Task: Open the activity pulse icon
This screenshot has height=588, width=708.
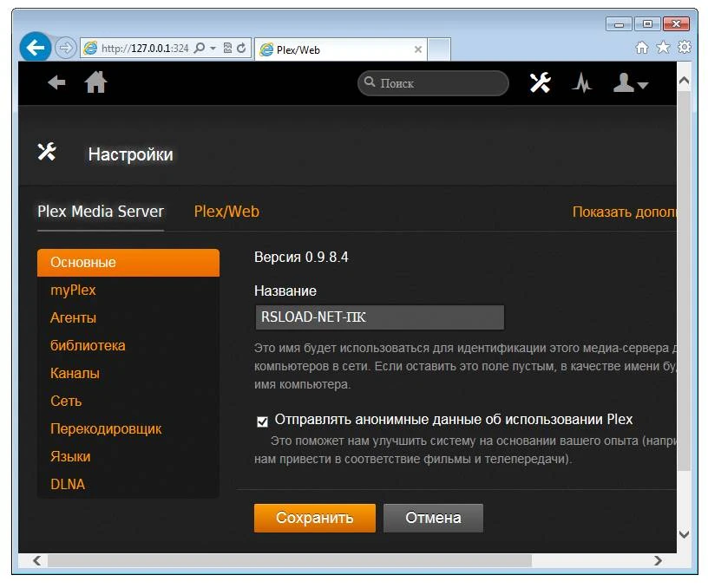Action: [582, 82]
